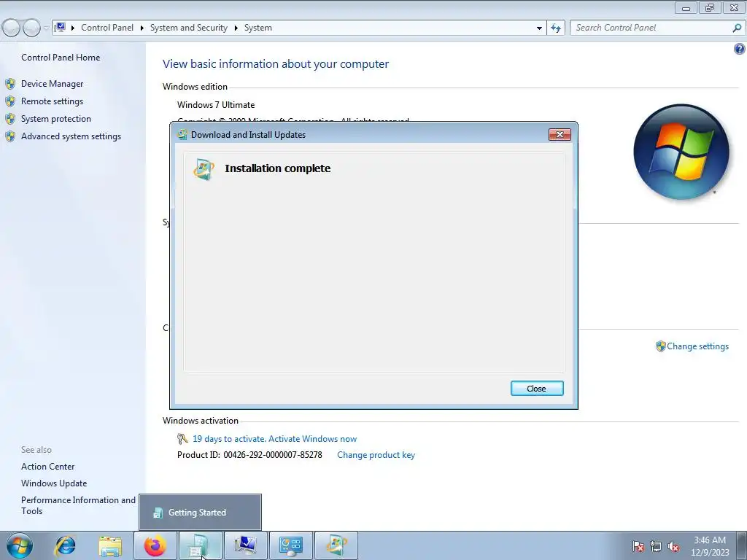Screen dimensions: 747x560
Task: Open the Windows Start menu
Action: click(x=20, y=545)
